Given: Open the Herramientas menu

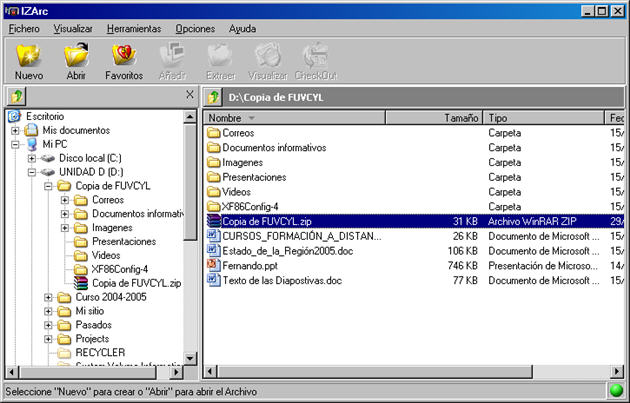Looking at the screenshot, I should pyautogui.click(x=133, y=29).
